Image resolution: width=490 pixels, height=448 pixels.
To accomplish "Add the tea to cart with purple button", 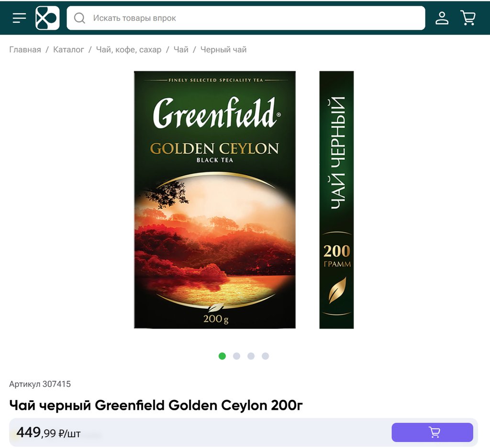I will 432,433.
